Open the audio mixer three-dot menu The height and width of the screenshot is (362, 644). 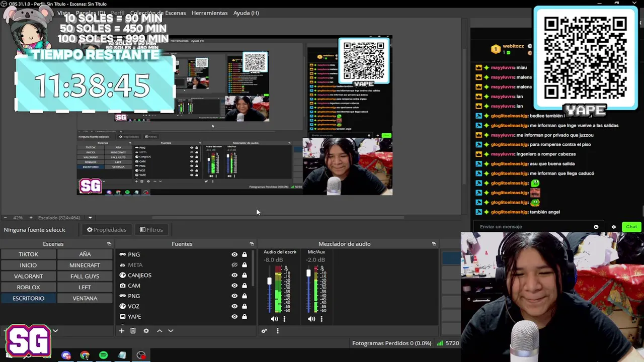277,331
